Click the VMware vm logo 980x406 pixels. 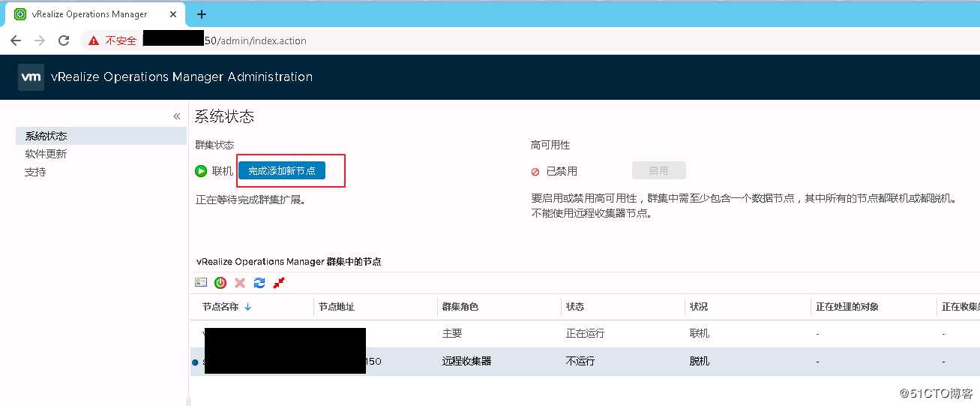31,77
